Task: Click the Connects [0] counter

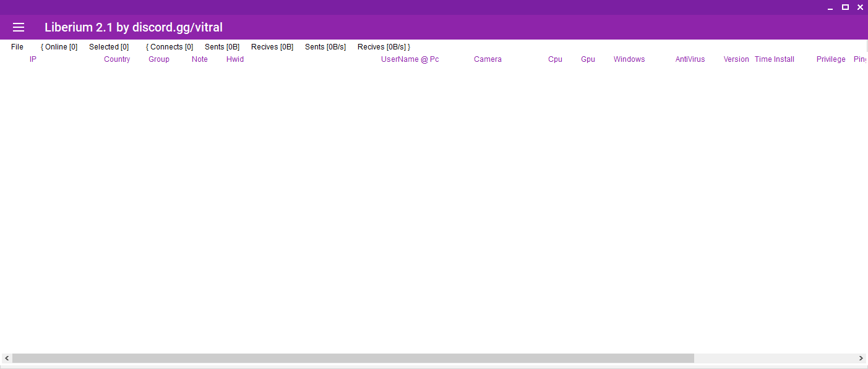Action: pyautogui.click(x=170, y=47)
